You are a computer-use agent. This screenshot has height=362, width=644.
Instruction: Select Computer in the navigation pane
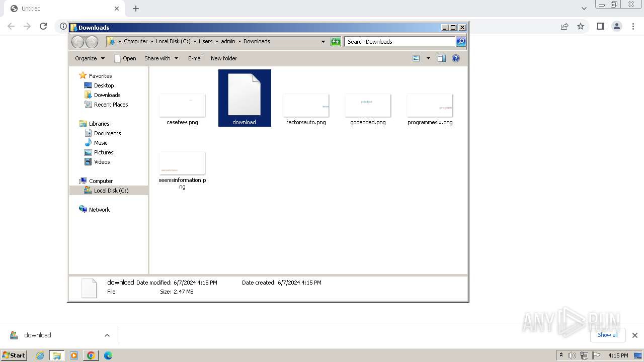(101, 181)
